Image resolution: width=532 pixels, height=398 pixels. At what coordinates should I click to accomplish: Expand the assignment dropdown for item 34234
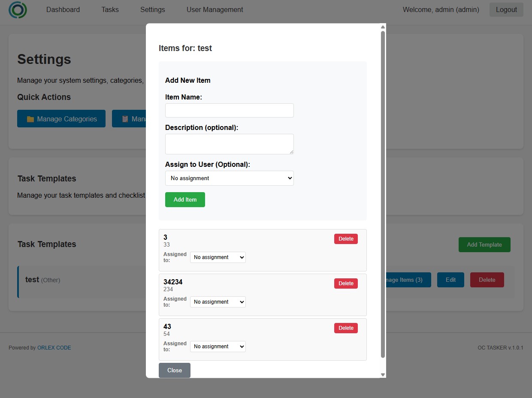pos(218,302)
